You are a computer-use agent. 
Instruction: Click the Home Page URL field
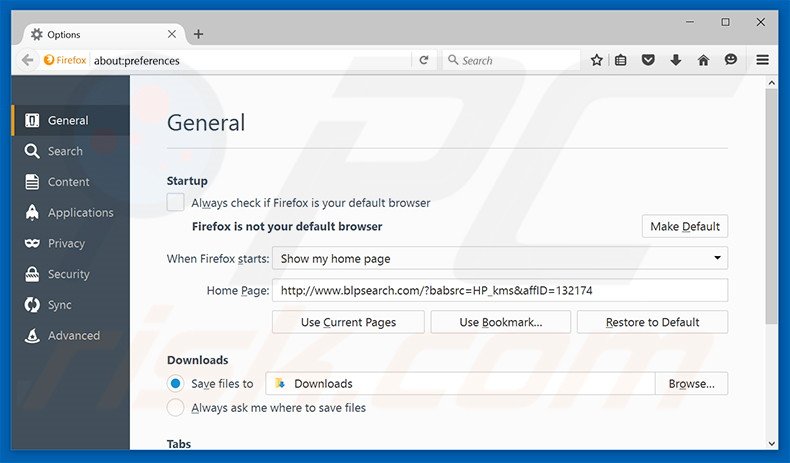pos(500,290)
